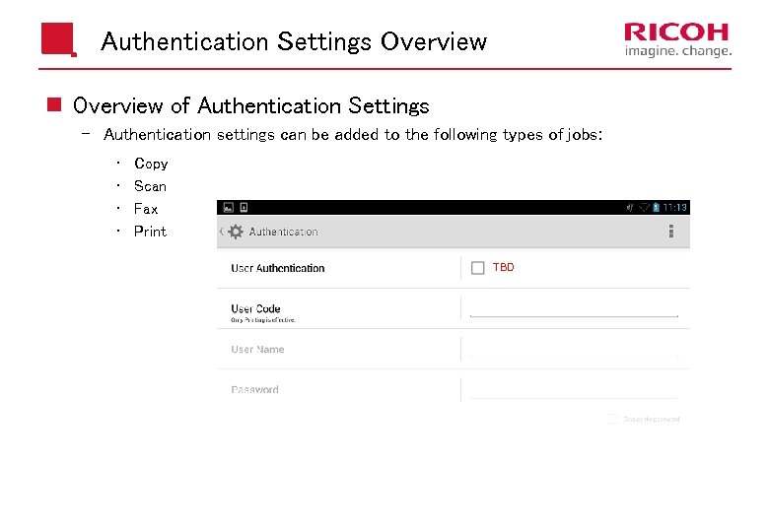Screen dimensions: 769x532
Task: Go back using the arrow beside the gear
Action: tap(222, 232)
